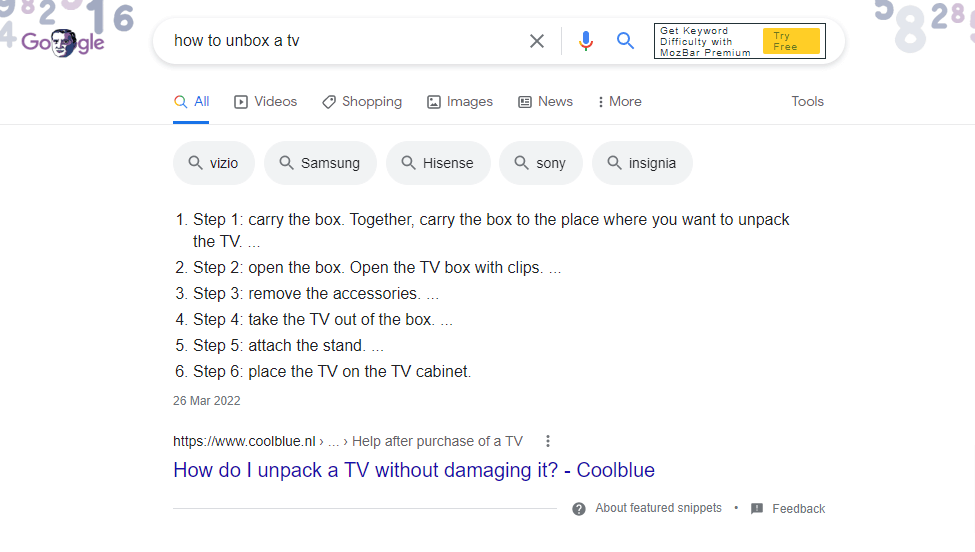Open three-dot options beside Coolblue result
The image size is (975, 552).
coord(548,441)
